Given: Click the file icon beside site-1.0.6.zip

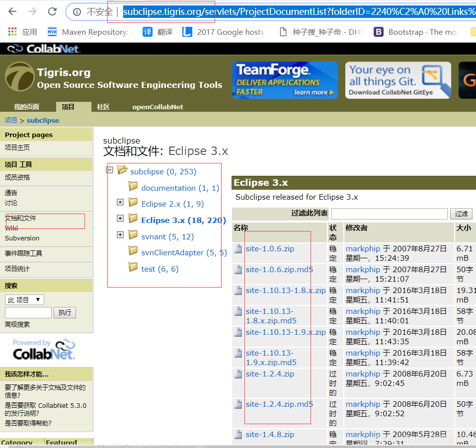Looking at the screenshot, I should point(238,248).
